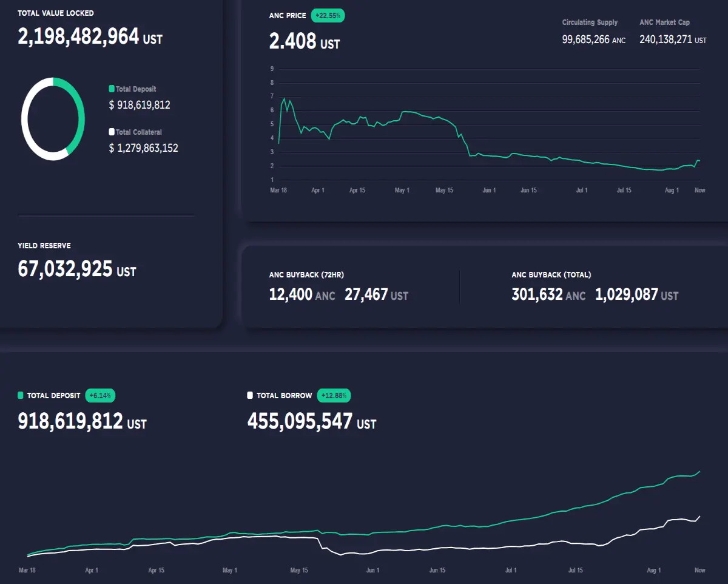Click the '12,400 ANC' buyback amount
Screen dimensions: 728x584
pos(302,295)
